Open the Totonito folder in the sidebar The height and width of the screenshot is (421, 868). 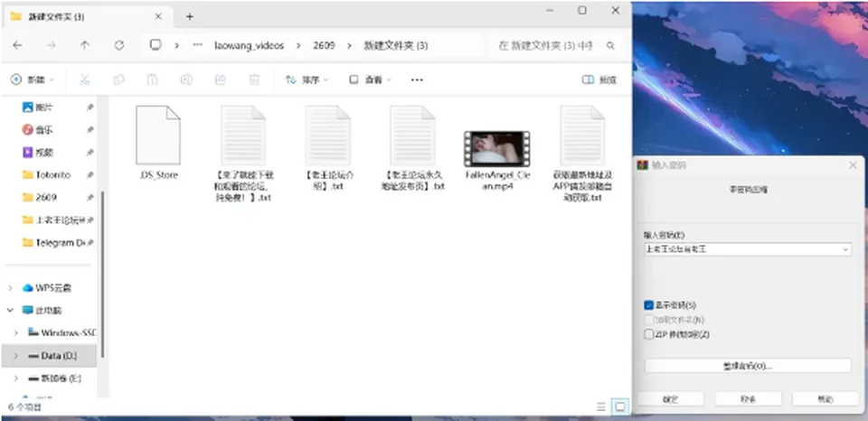click(x=52, y=175)
